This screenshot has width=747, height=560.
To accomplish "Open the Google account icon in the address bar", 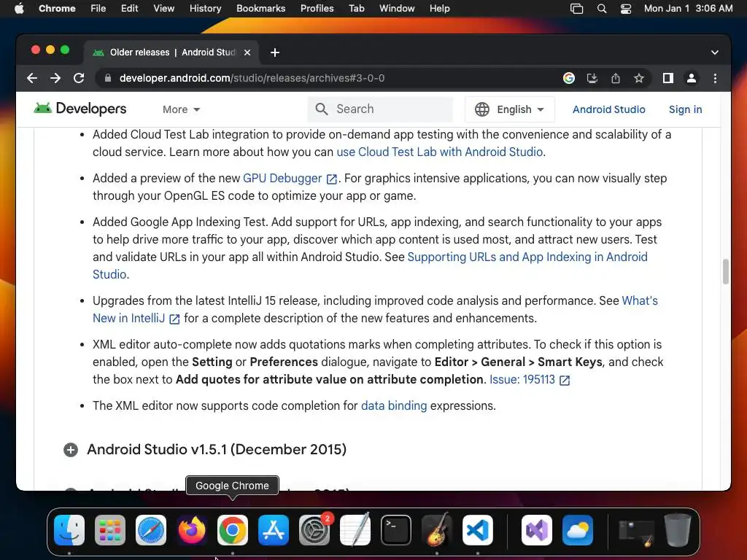I will pos(569,78).
